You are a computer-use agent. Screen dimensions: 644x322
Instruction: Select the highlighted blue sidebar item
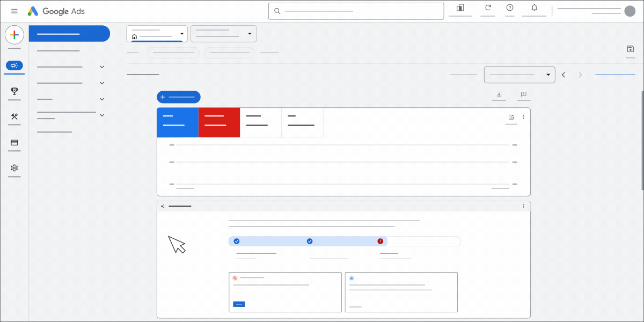pyautogui.click(x=69, y=34)
